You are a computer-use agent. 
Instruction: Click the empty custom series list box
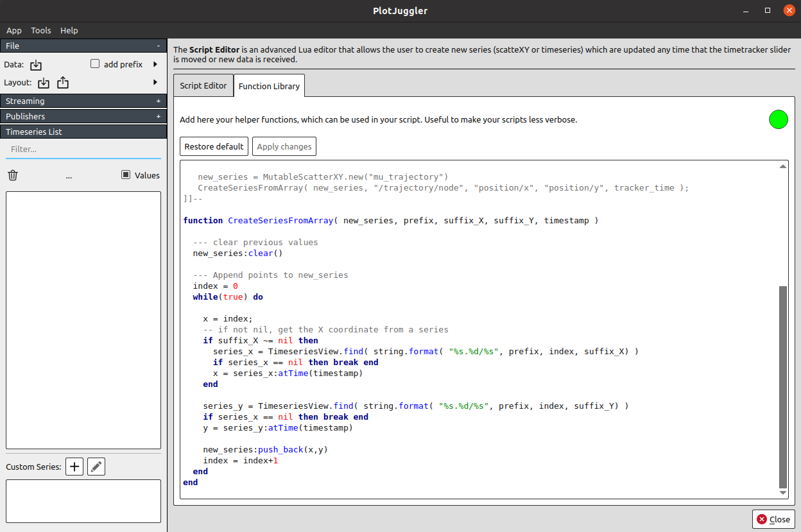[x=83, y=501]
